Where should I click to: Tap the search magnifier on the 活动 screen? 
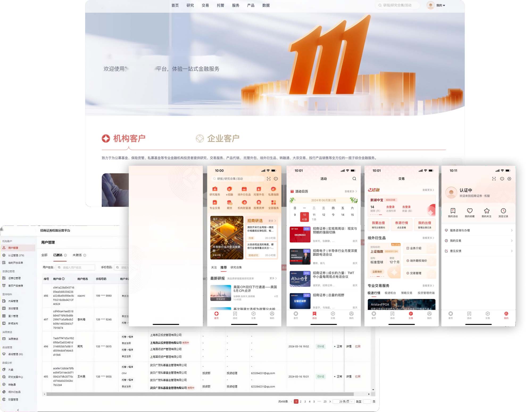pos(354,179)
